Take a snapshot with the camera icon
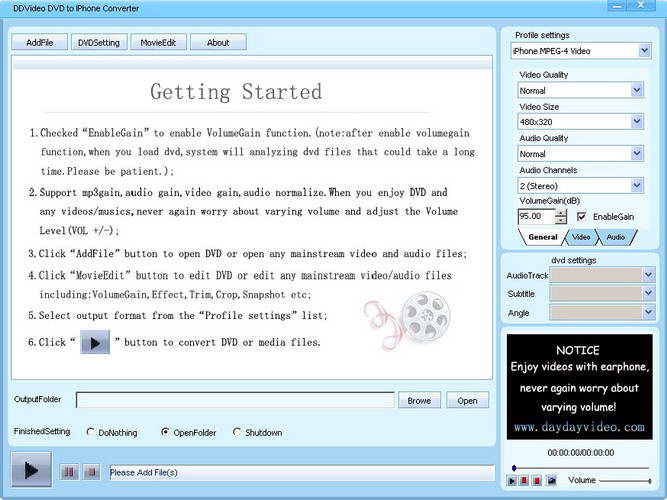 [x=551, y=480]
